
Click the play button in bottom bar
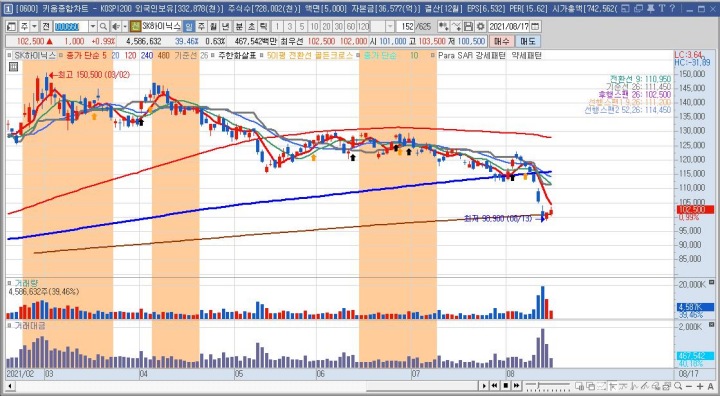[x=484, y=386]
